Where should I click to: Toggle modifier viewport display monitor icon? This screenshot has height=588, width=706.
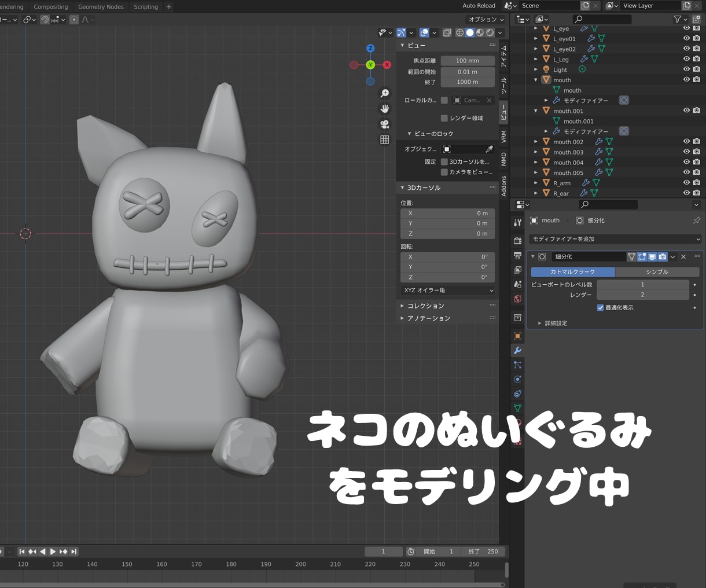click(x=652, y=256)
